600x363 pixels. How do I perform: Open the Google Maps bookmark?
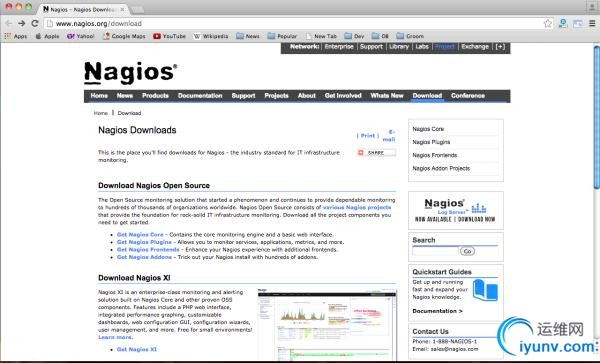(124, 36)
